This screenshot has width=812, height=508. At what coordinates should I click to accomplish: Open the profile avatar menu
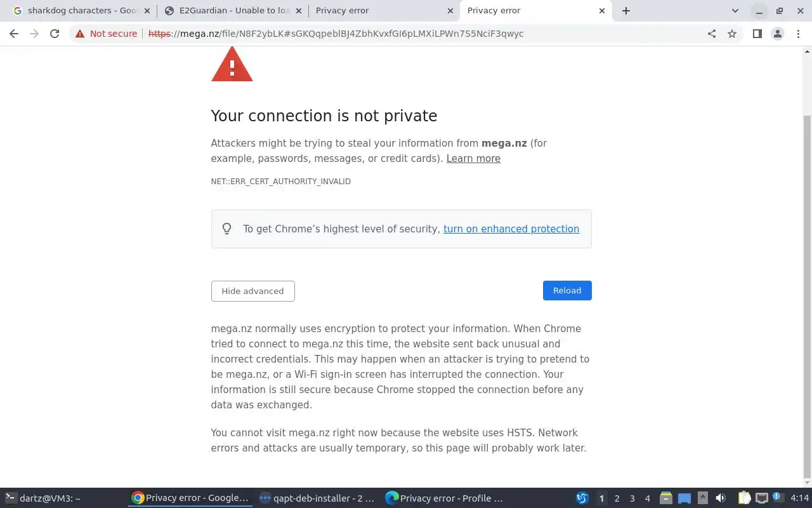click(777, 34)
